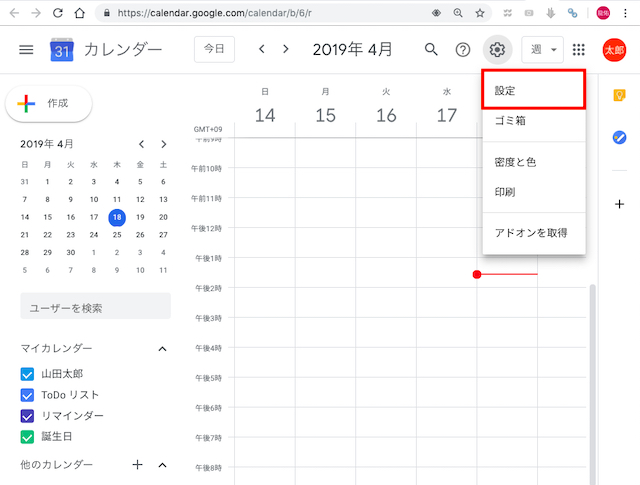Screen dimensions: 640x485
Task: Select day 25 in mini calendar
Action: tap(117, 235)
